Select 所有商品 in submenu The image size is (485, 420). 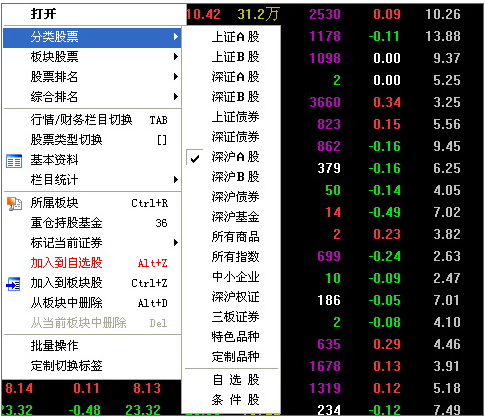pyautogui.click(x=231, y=237)
